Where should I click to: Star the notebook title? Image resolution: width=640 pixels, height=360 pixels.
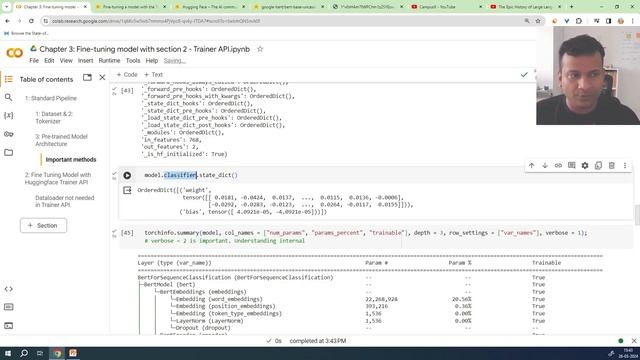260,49
